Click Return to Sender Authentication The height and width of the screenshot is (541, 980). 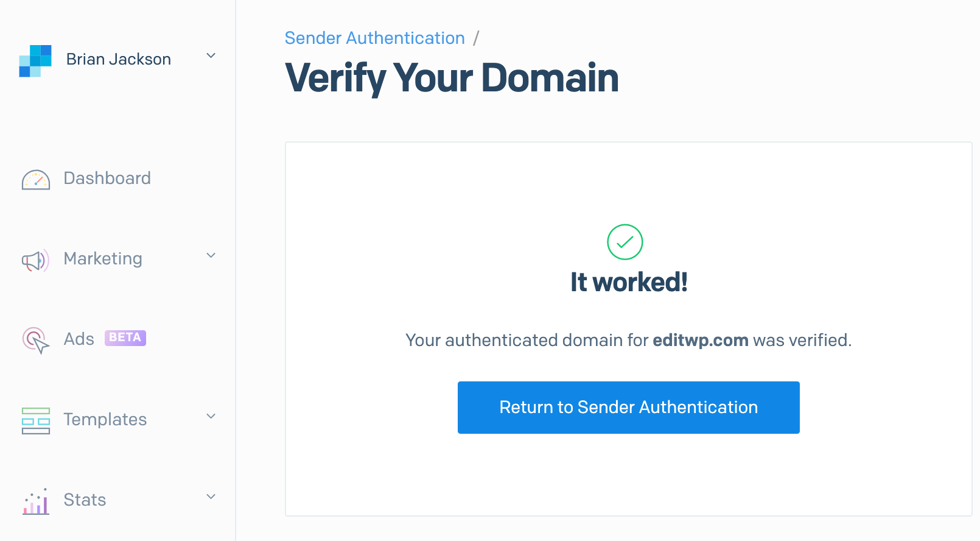628,407
